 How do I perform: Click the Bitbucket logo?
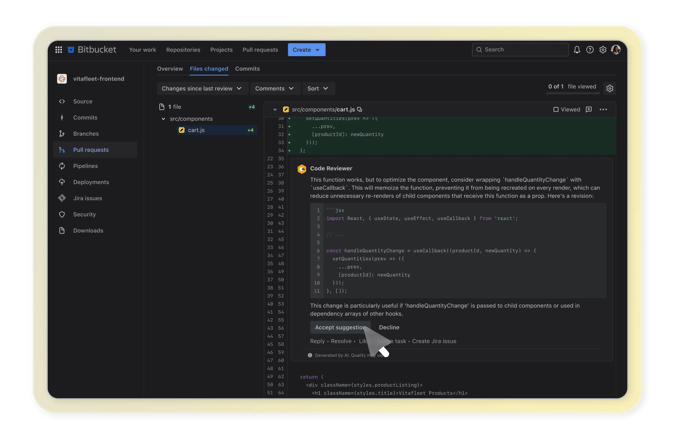(92, 50)
